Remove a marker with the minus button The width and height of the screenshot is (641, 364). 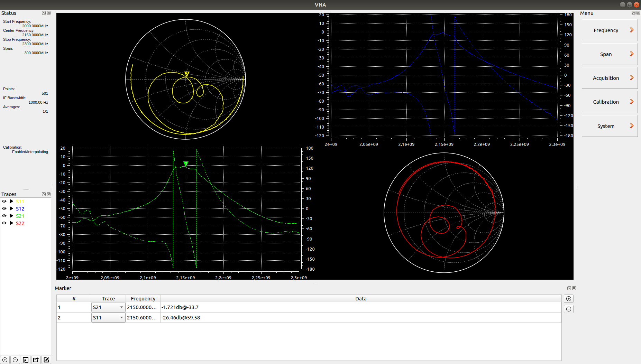(x=569, y=309)
